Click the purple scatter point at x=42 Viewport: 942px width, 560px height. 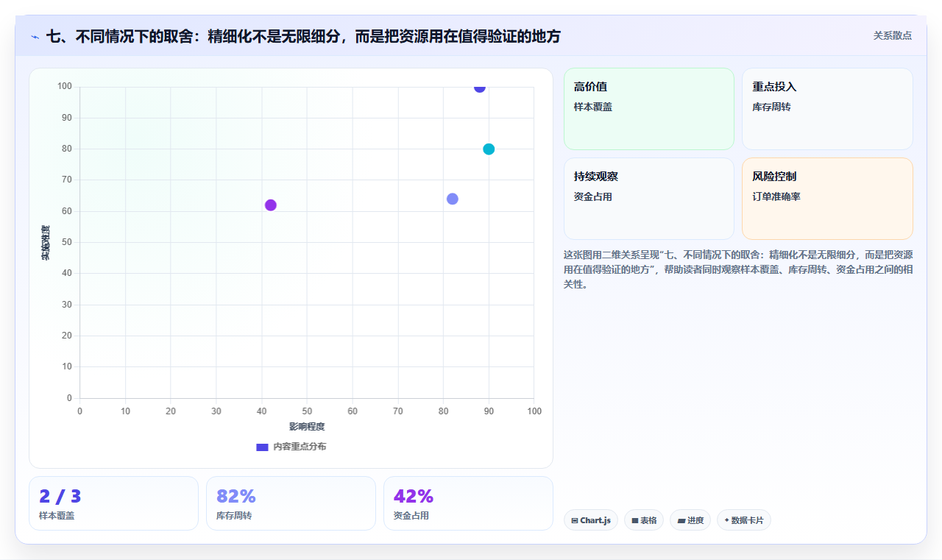pyautogui.click(x=271, y=205)
